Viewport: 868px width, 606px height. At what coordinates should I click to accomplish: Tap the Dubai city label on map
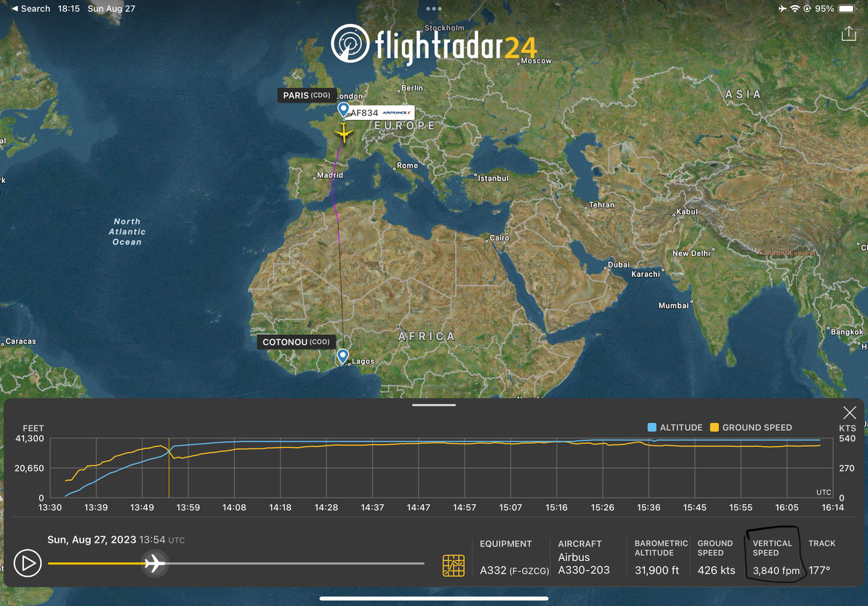point(619,265)
